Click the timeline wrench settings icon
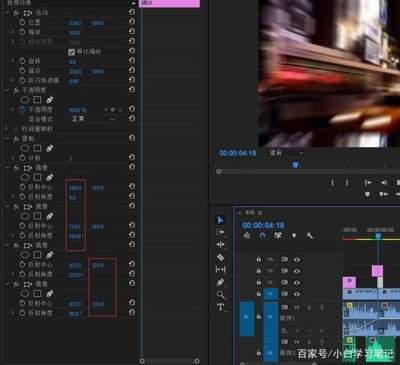 [309, 236]
